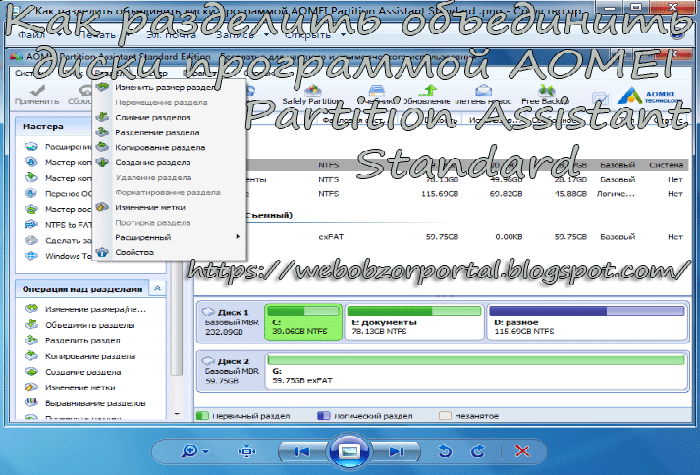700x475 pixels.
Task: Click the Apply (Применить) checkmark icon
Action: click(x=37, y=91)
